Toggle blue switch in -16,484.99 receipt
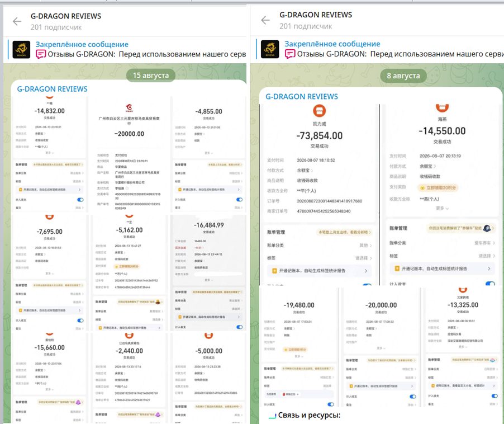Viewport: 504px width, 424px height. (239, 327)
